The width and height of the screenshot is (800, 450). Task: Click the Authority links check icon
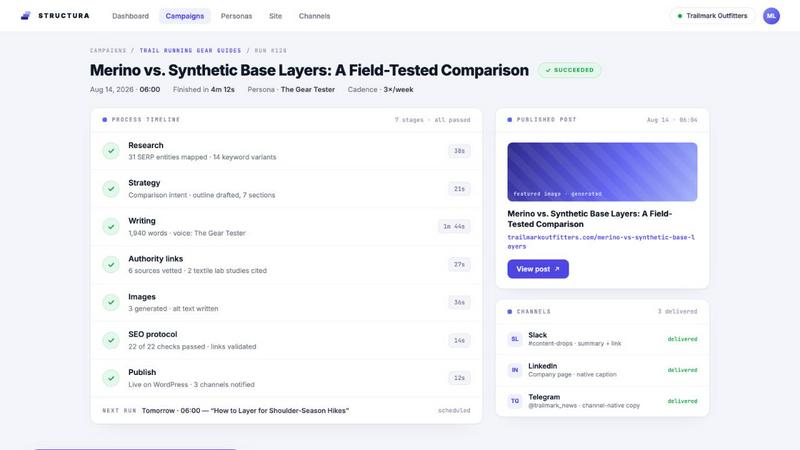pos(111,264)
